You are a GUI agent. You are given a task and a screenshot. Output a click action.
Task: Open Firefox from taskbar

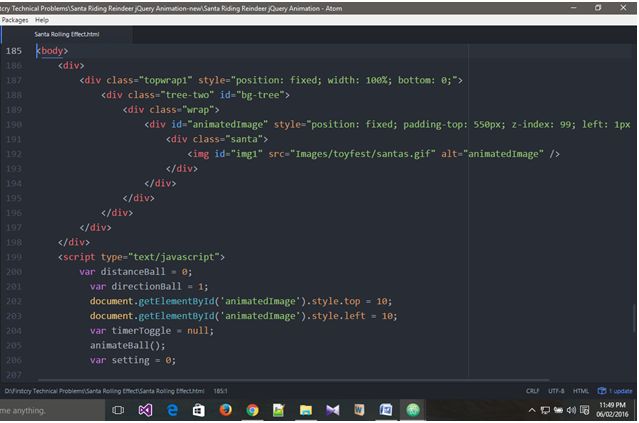pos(225,410)
